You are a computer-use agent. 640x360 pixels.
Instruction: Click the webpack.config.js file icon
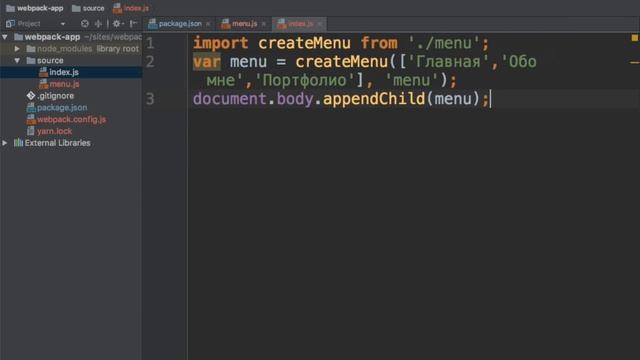coord(31,119)
